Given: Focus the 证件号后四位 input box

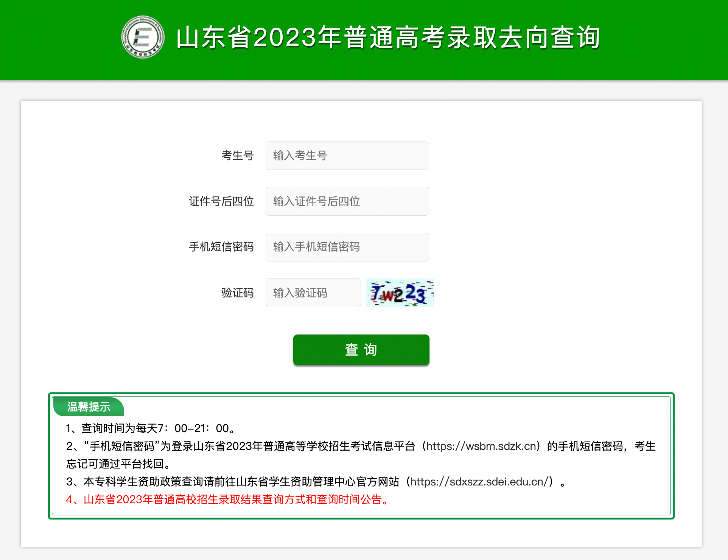Looking at the screenshot, I should [x=347, y=201].
